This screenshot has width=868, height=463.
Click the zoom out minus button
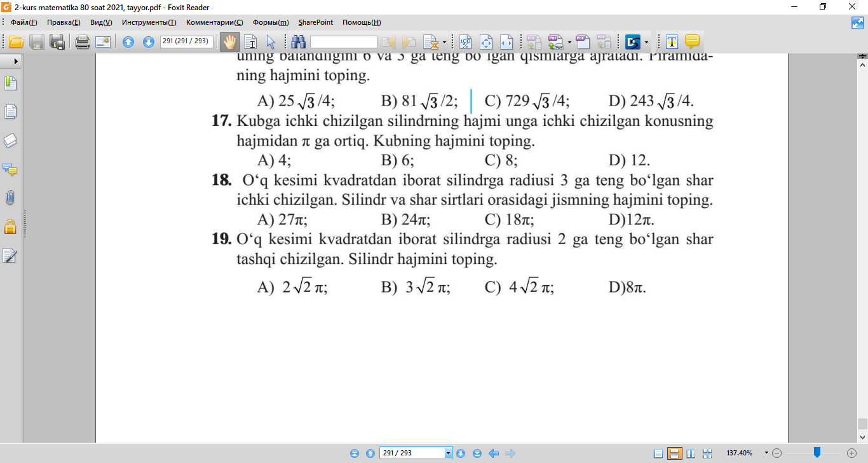click(x=776, y=453)
